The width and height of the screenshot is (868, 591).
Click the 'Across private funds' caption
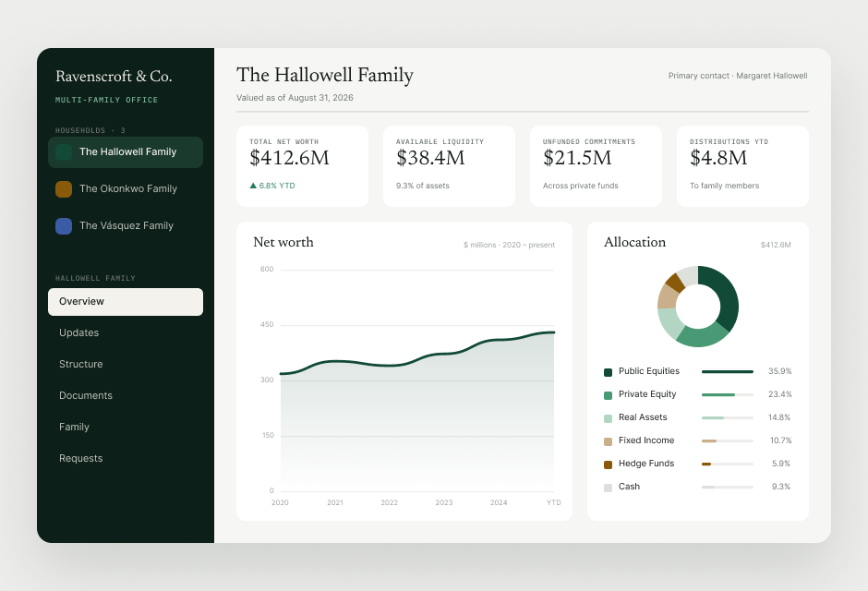click(x=581, y=186)
